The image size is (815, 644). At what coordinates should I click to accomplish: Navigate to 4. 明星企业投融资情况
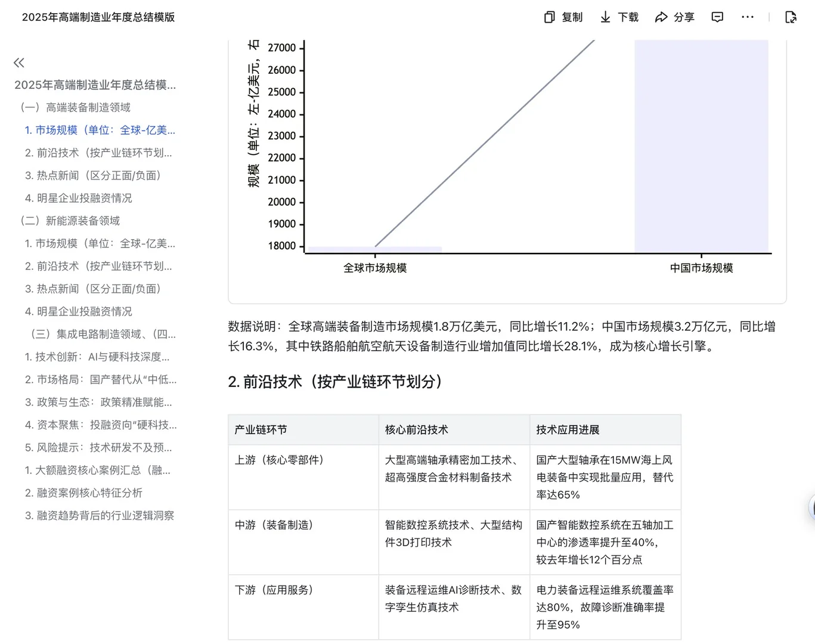coord(80,198)
